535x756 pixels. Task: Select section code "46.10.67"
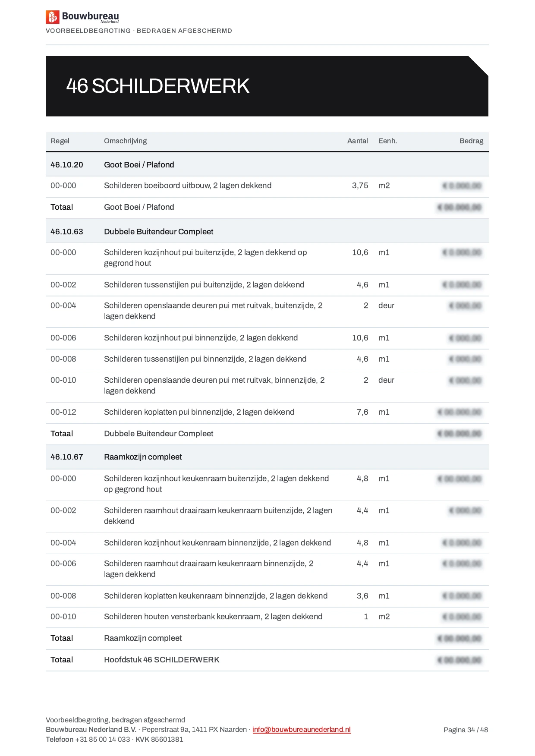point(67,457)
